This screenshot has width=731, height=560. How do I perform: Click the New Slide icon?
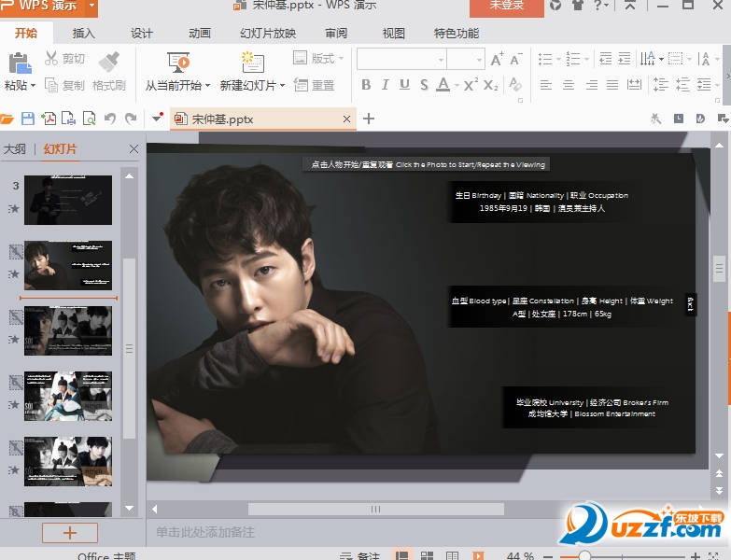click(x=252, y=63)
